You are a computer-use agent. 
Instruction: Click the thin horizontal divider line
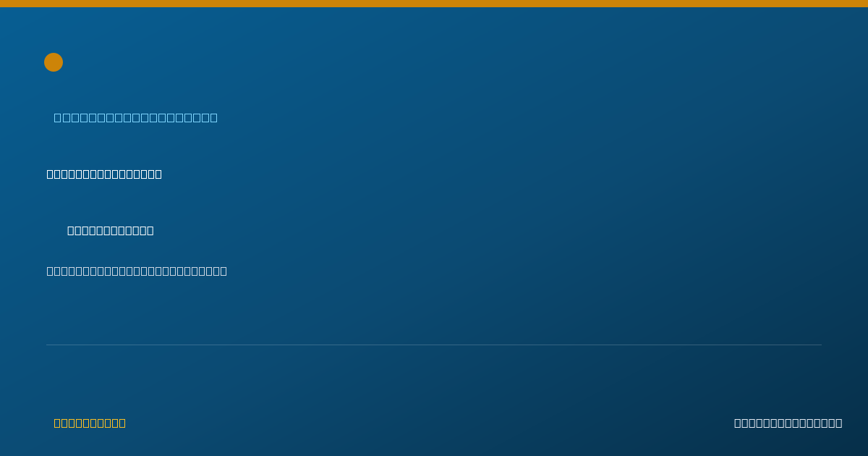click(434, 345)
